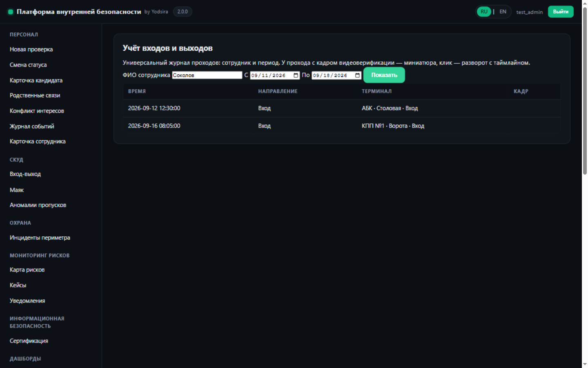Open calendar picker of the start date field
This screenshot has height=368, width=588.
pos(296,75)
